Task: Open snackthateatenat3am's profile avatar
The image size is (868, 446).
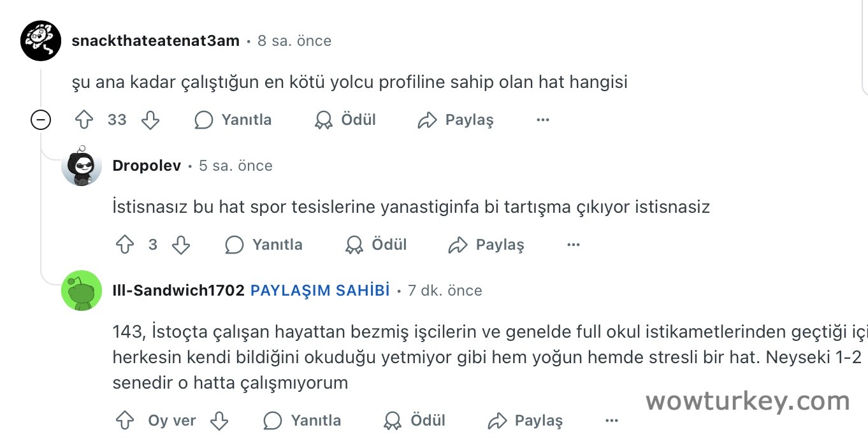Action: tap(41, 41)
